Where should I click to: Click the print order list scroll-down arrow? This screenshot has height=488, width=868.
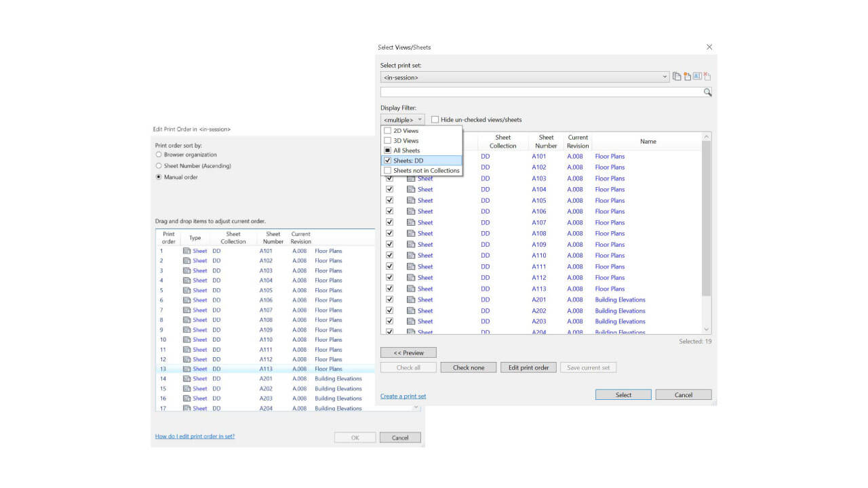(x=416, y=408)
